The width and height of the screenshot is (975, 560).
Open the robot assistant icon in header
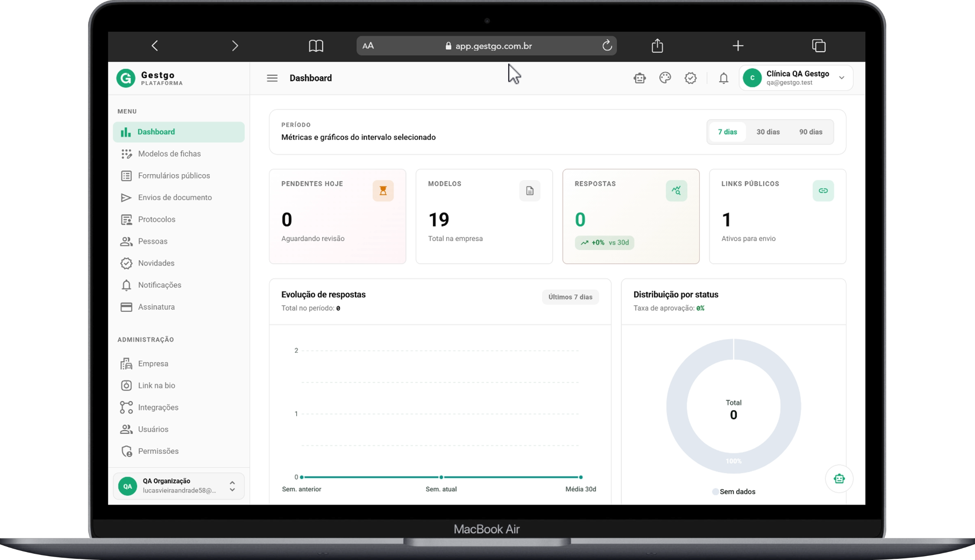point(639,78)
